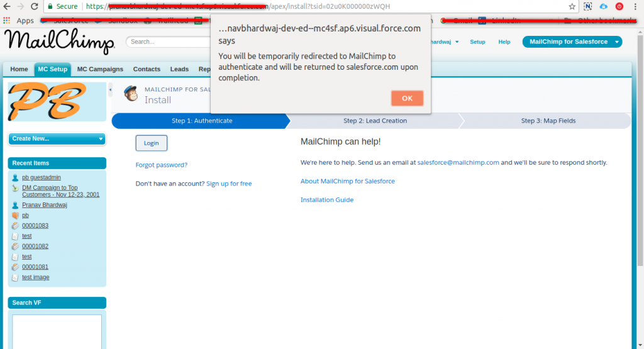The image size is (644, 349).
Task: Click user icon beside Pranav Bhardwaj
Action: (x=15, y=205)
